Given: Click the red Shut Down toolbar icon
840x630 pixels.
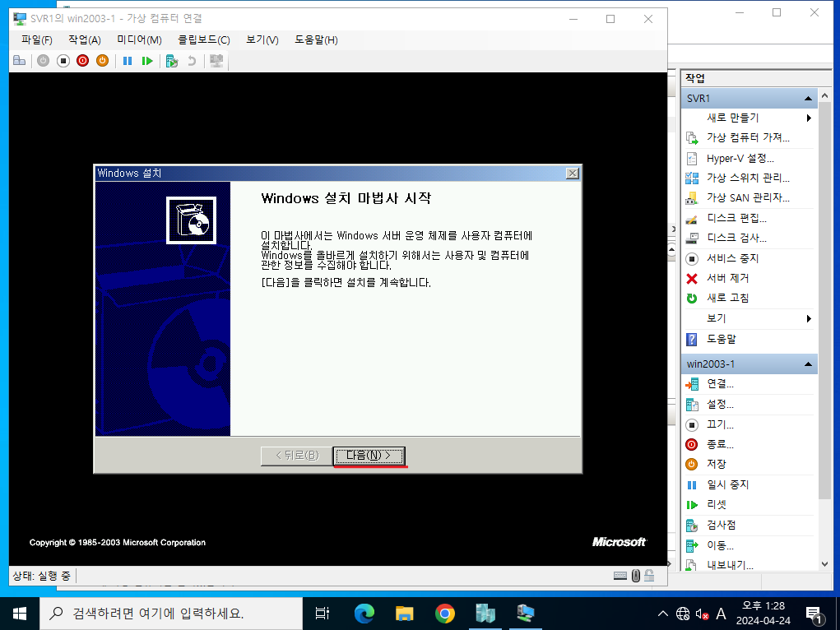Looking at the screenshot, I should (x=82, y=61).
